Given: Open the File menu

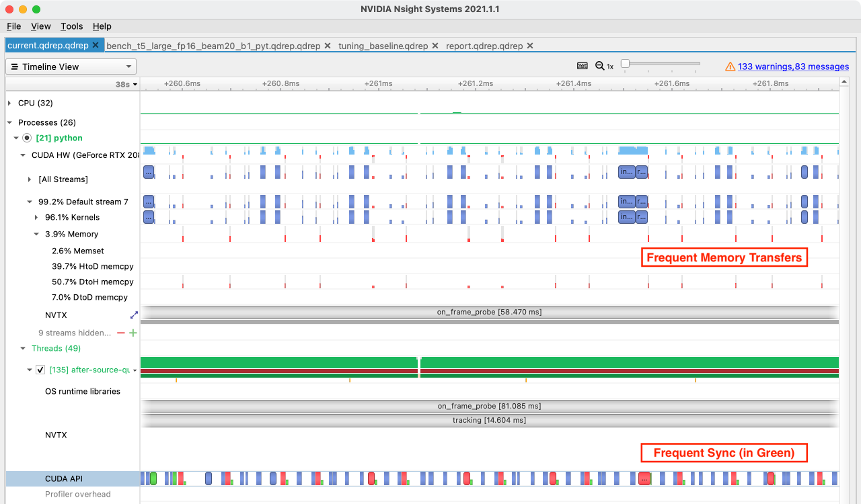Looking at the screenshot, I should tap(13, 26).
